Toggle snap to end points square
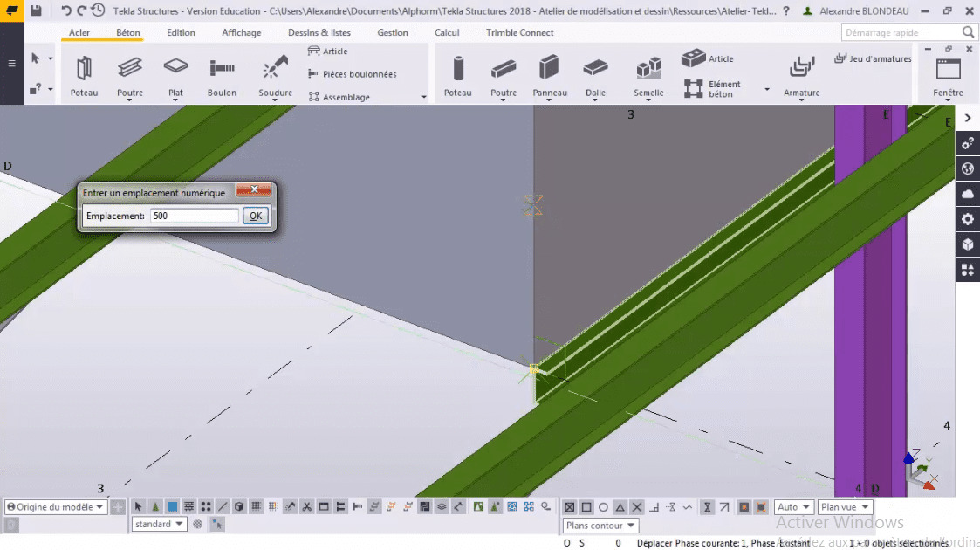 click(x=586, y=507)
